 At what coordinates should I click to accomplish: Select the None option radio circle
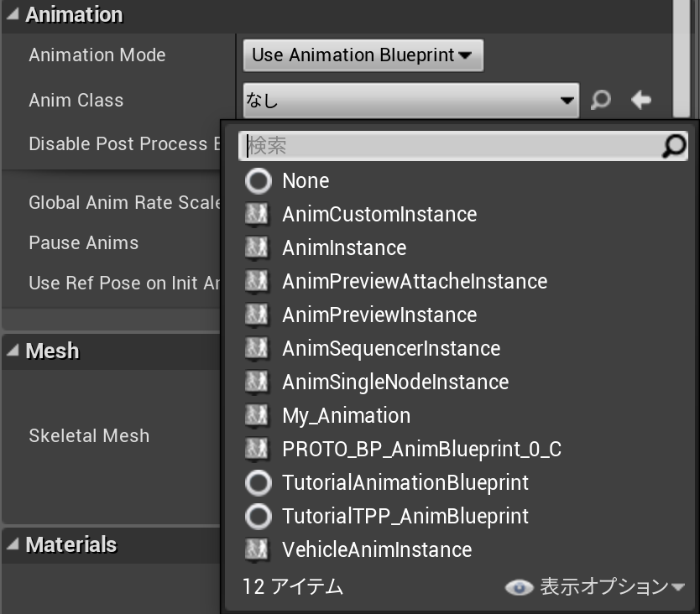pyautogui.click(x=259, y=180)
